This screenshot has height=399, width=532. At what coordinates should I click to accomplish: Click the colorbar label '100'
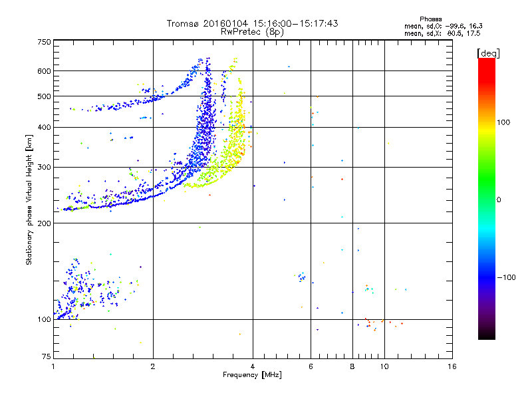tap(503, 122)
